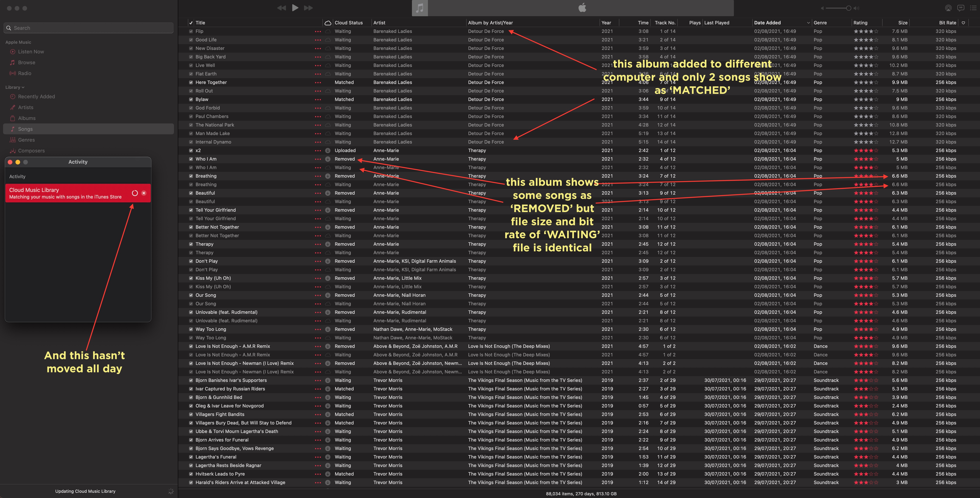Image resolution: width=980 pixels, height=498 pixels.
Task: Click the Listen Now link
Action: (31, 51)
